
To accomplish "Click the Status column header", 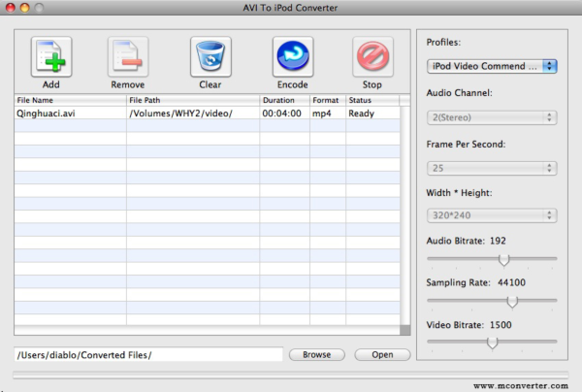I will coord(372,100).
